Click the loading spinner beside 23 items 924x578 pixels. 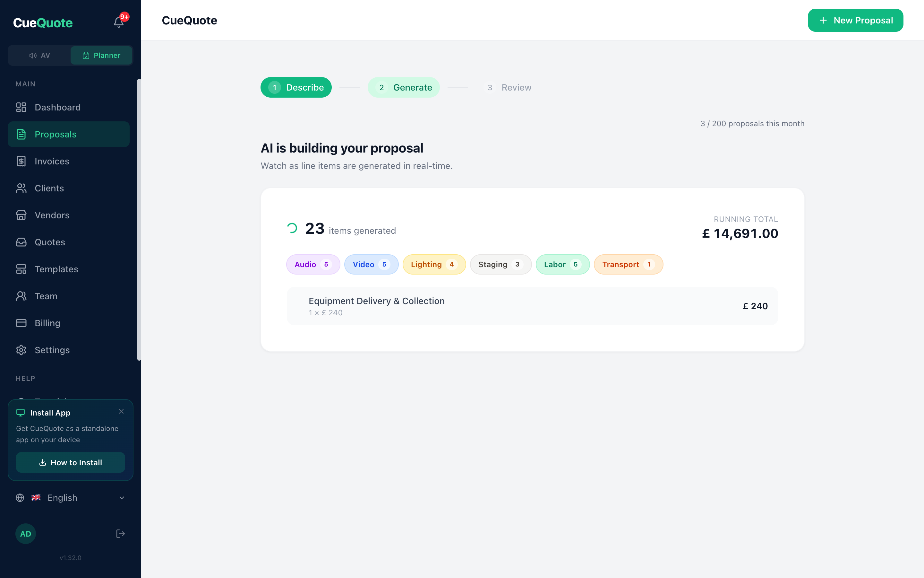click(292, 228)
